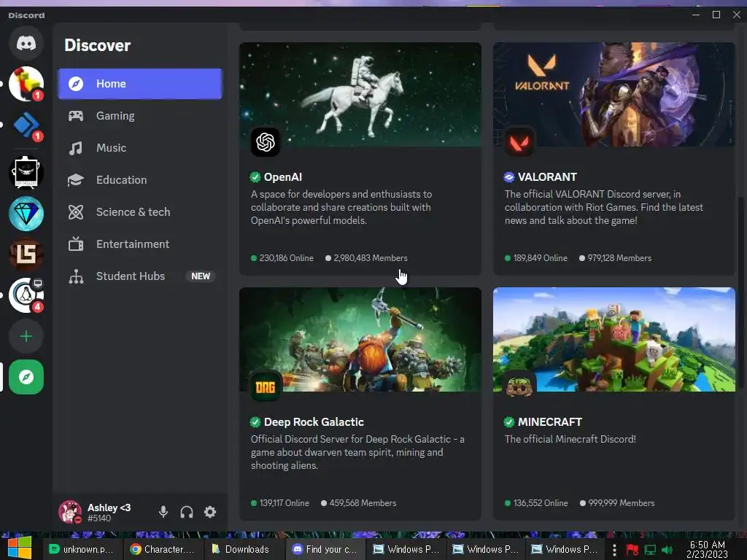Deafen with the headphones icon
Image resolution: width=747 pixels, height=560 pixels.
coord(187,512)
